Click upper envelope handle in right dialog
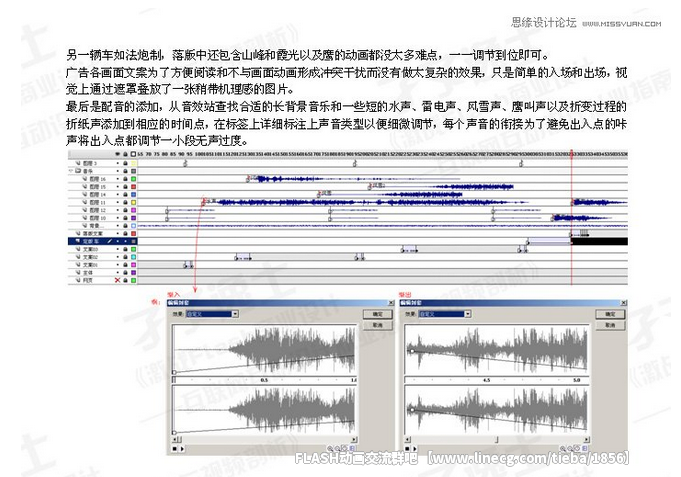The width and height of the screenshot is (681, 477). (412, 351)
